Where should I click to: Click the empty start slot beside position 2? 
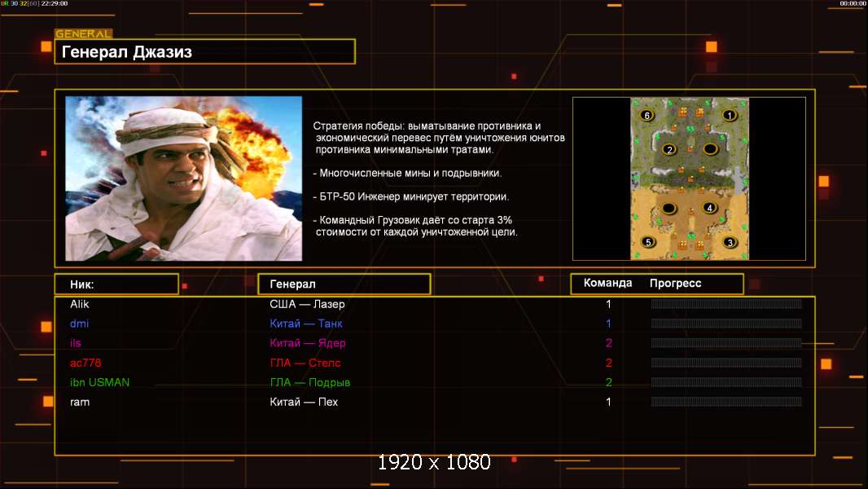click(710, 149)
